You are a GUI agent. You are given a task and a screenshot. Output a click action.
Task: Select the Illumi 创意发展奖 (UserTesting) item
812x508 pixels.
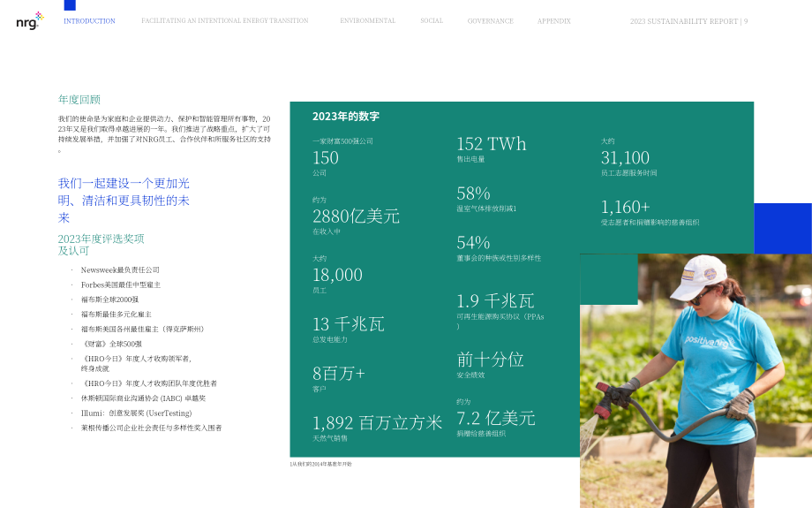pyautogui.click(x=136, y=413)
